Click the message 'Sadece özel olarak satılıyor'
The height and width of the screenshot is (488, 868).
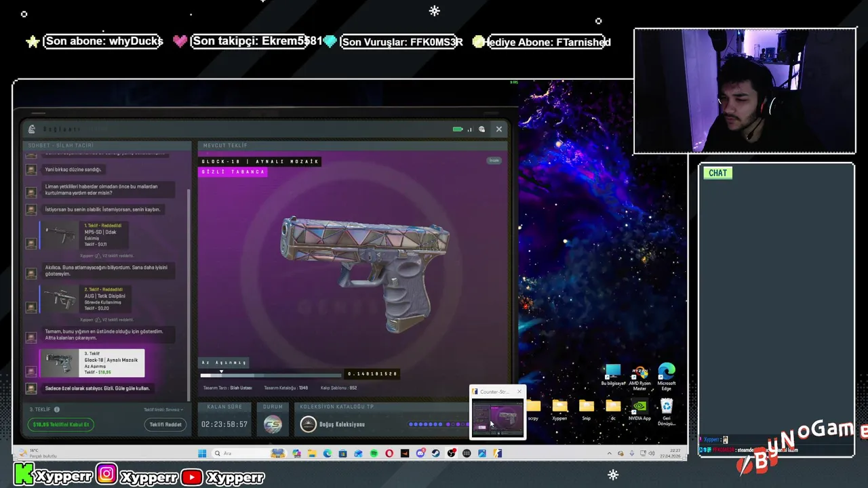pyautogui.click(x=97, y=388)
